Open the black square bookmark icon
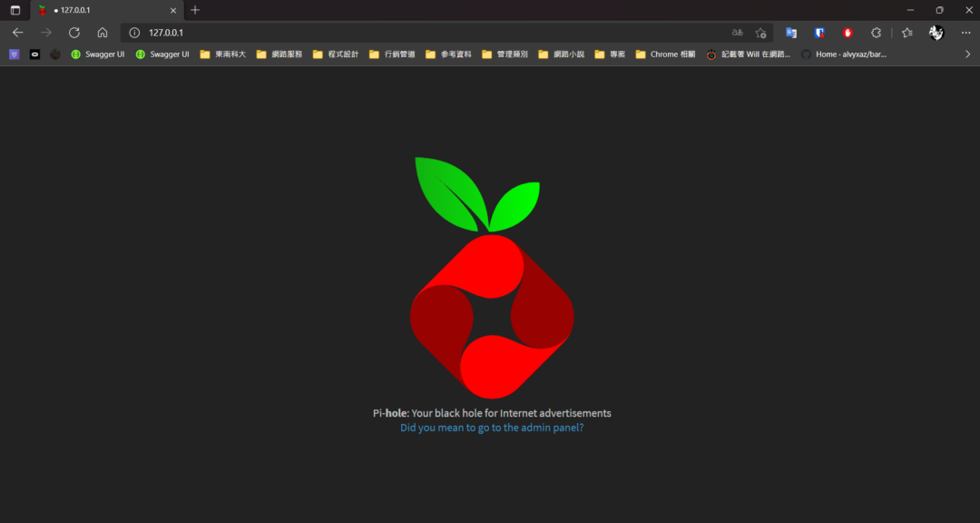This screenshot has width=980, height=523. (35, 54)
